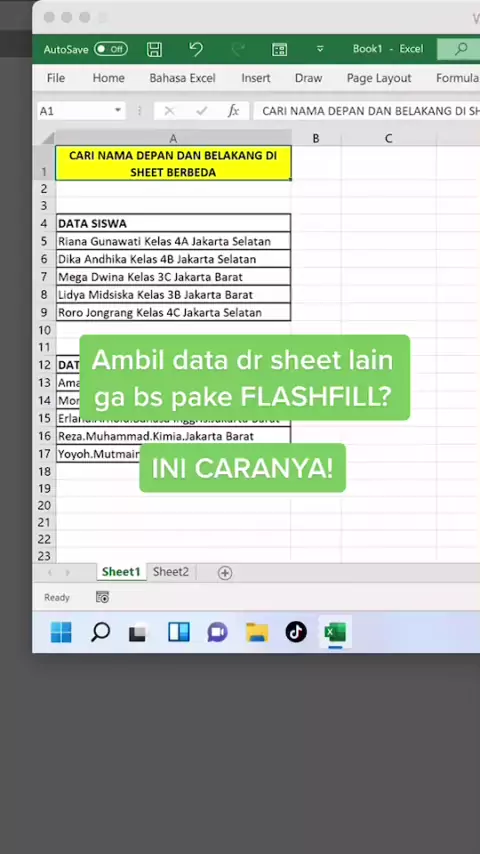Click the form icon beside Redo
This screenshot has width=480, height=854.
click(x=280, y=50)
